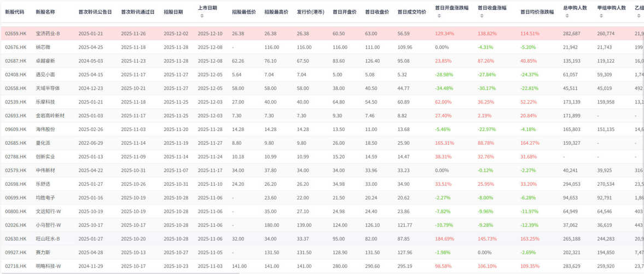Select stock code 02687.HK

pyautogui.click(x=16, y=61)
